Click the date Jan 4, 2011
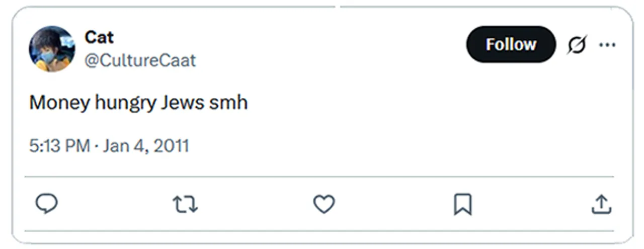This screenshot has width=644, height=249. tap(146, 146)
